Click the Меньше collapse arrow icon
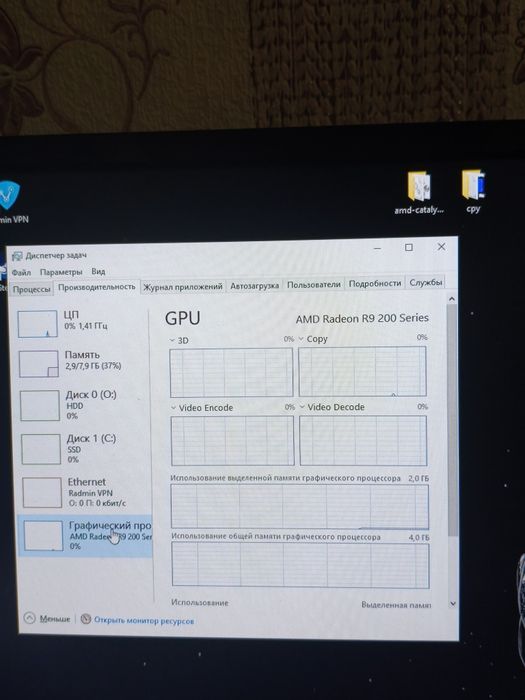525x700 pixels. [29, 618]
